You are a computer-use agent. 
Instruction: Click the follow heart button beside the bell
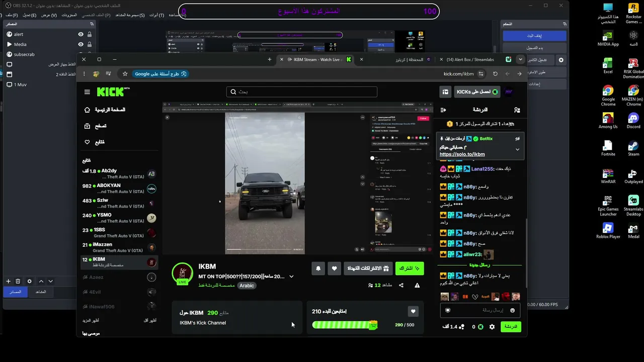335,268
